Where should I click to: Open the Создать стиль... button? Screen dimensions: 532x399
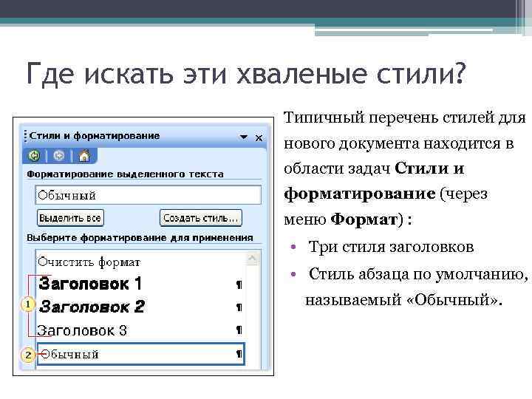coord(201,218)
